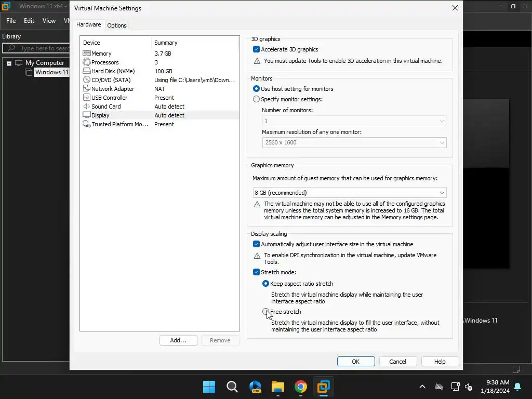Open Microsoft Edge Preview from taskbar
This screenshot has width=532, height=399.
tap(255, 387)
